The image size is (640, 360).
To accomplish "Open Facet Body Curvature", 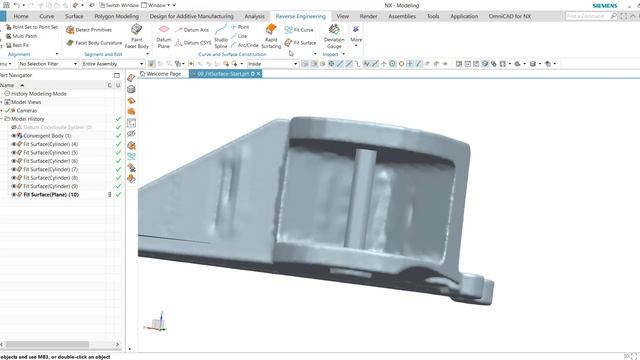I will click(94, 42).
